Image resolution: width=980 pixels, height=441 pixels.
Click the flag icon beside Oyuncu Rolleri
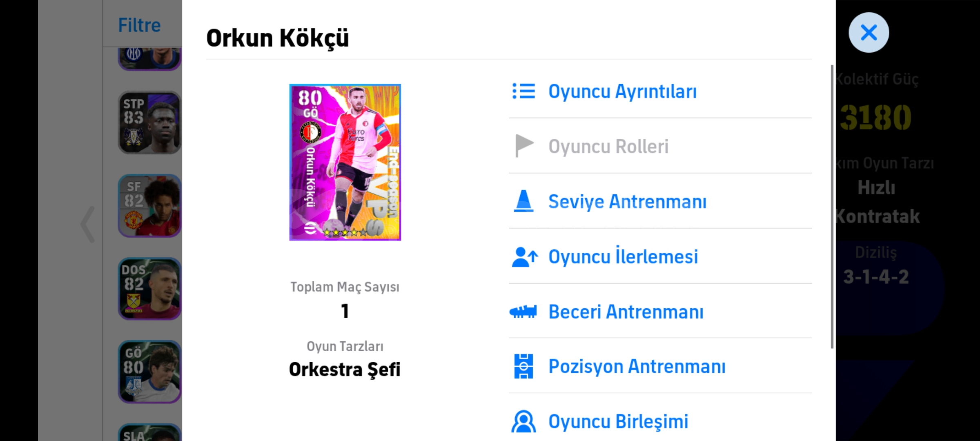click(x=524, y=146)
